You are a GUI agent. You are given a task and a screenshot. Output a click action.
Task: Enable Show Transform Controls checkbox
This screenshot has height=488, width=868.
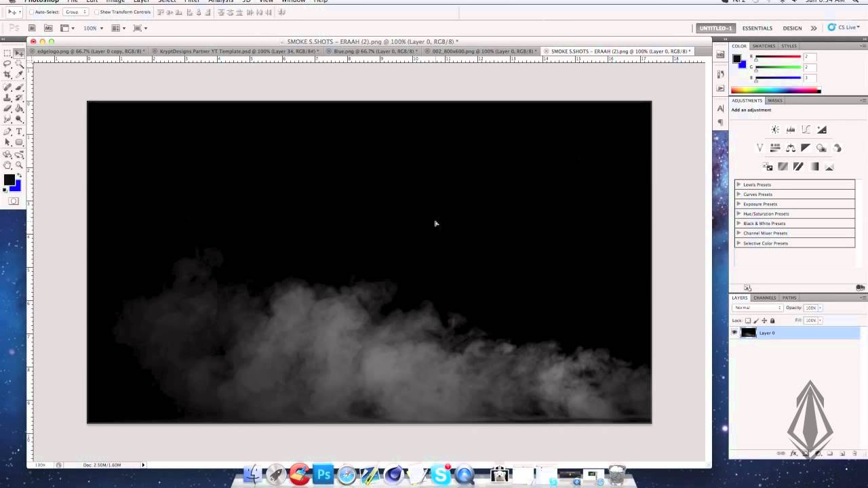coord(97,12)
